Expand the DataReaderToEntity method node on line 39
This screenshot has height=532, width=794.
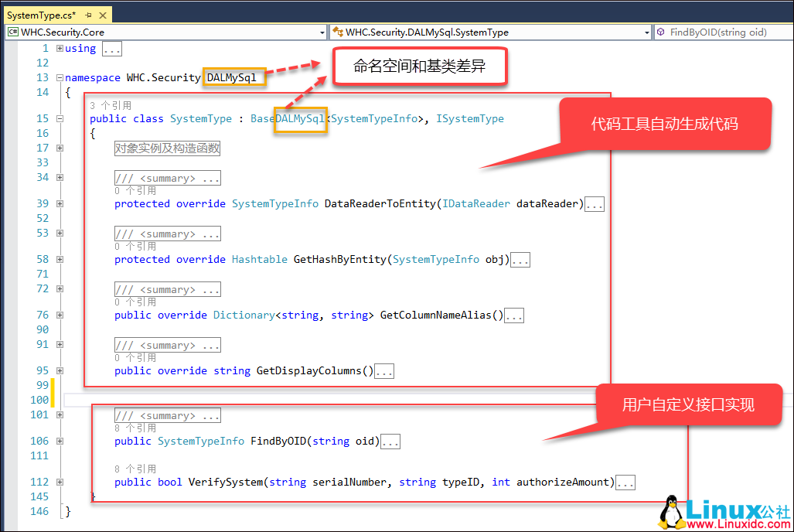(x=60, y=203)
